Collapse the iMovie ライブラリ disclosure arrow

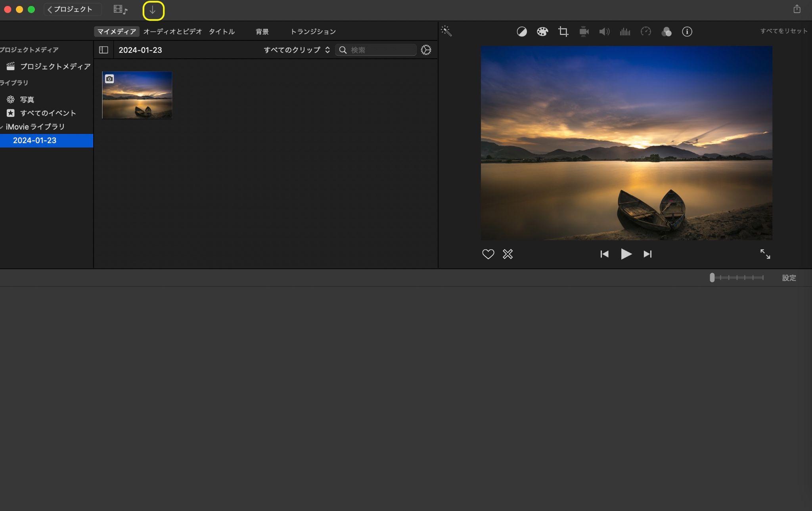[x=2, y=127]
